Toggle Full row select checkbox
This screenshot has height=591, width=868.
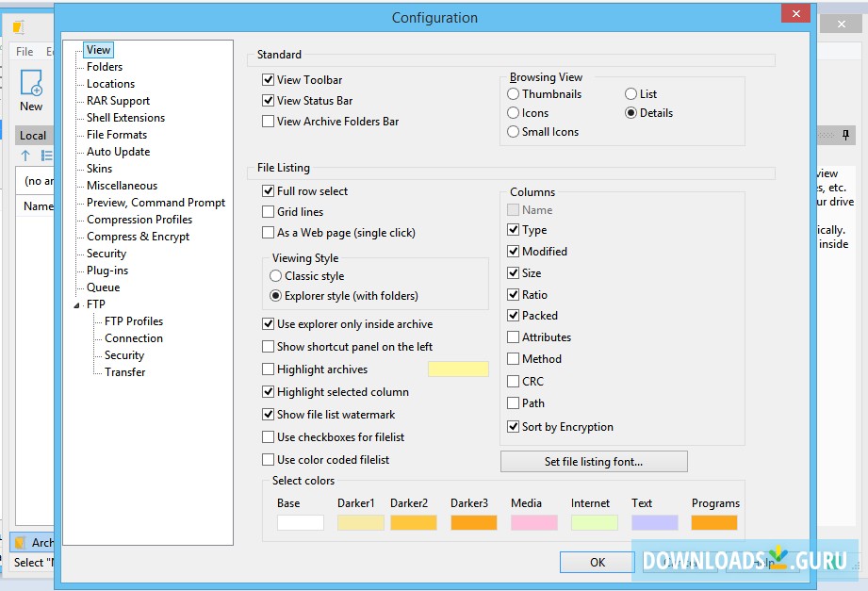coord(268,191)
